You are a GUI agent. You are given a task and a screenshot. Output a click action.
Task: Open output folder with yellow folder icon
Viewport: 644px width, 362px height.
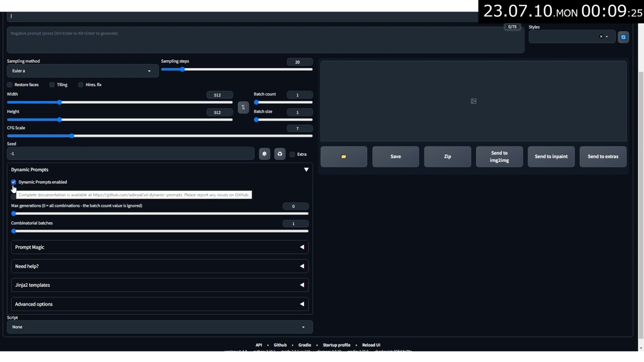pyautogui.click(x=344, y=156)
